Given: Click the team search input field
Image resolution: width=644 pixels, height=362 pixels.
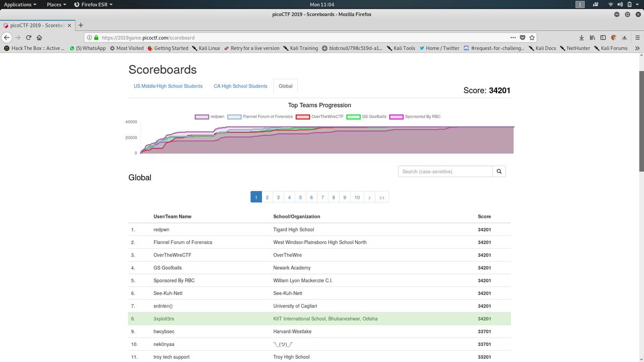Looking at the screenshot, I should (x=445, y=171).
